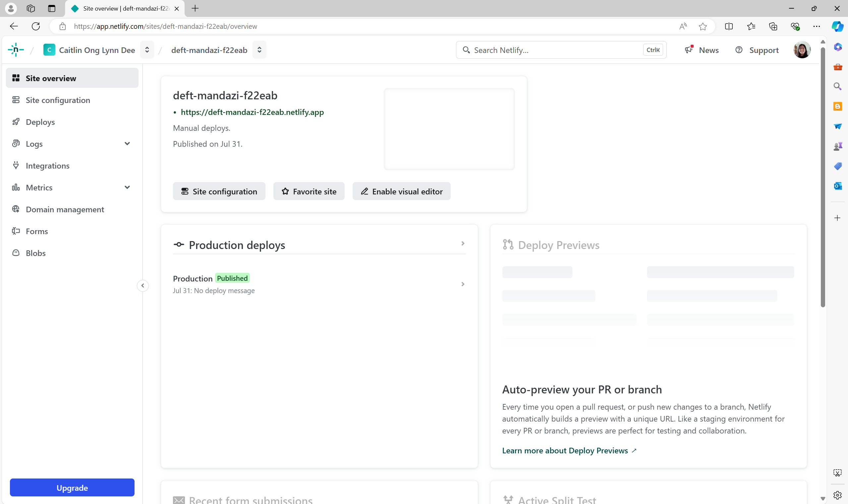Open News announcements
Screen dimensions: 848x504
[x=702, y=50]
